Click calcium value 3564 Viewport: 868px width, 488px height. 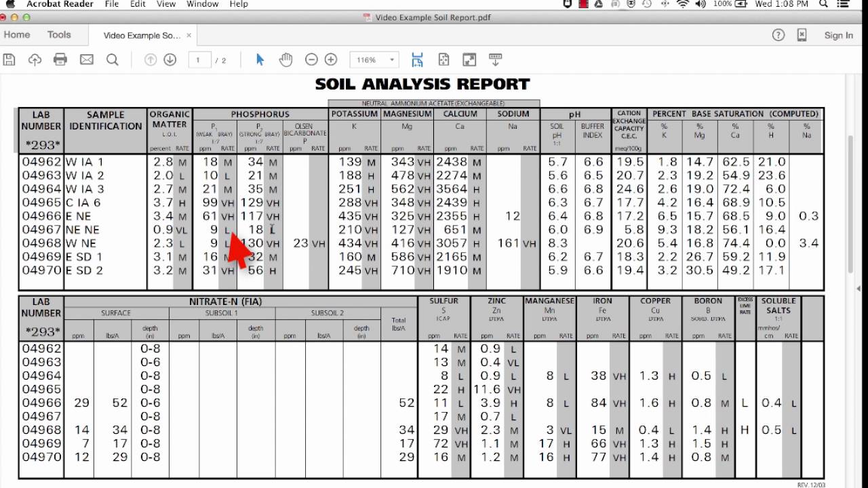click(452, 189)
